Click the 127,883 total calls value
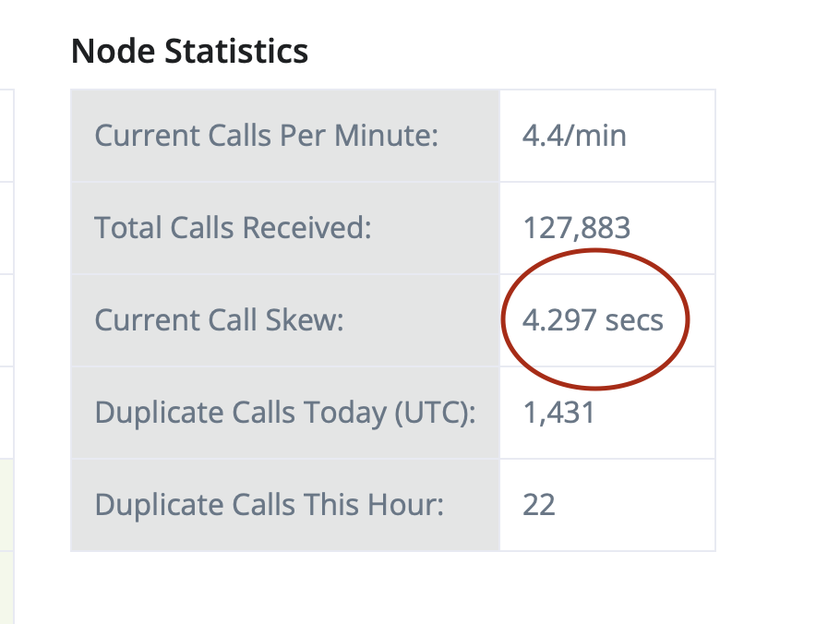 (576, 228)
